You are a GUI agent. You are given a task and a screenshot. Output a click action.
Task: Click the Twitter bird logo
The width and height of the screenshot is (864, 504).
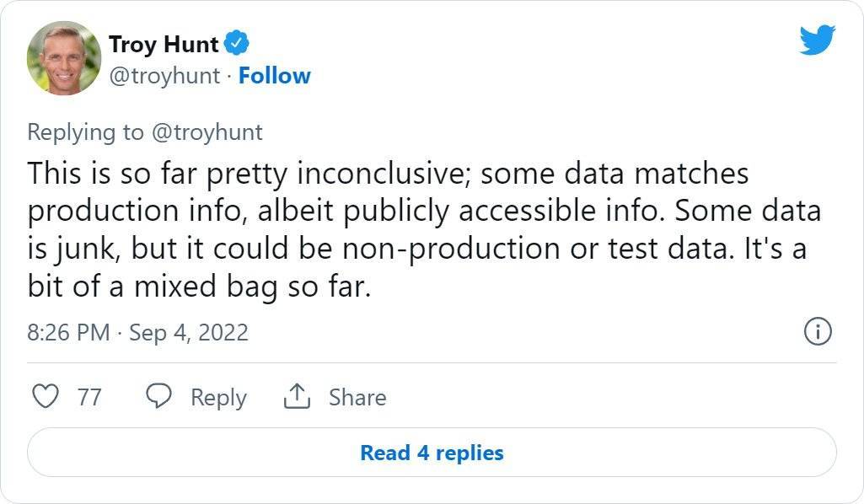tap(817, 40)
